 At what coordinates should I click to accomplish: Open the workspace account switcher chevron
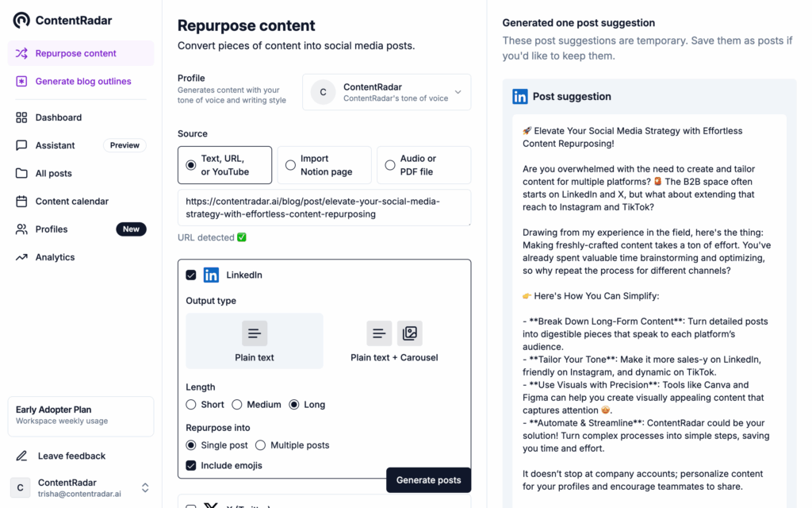click(x=145, y=487)
